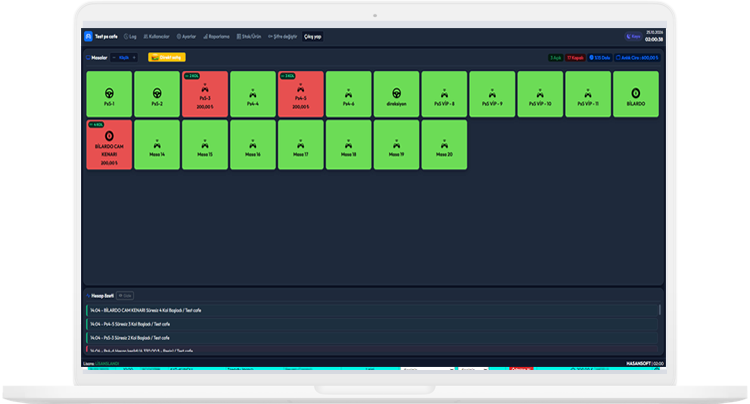The height and width of the screenshot is (404, 750).
Task: Click the 3 KOL badge on Ps4-5
Action: [x=287, y=76]
